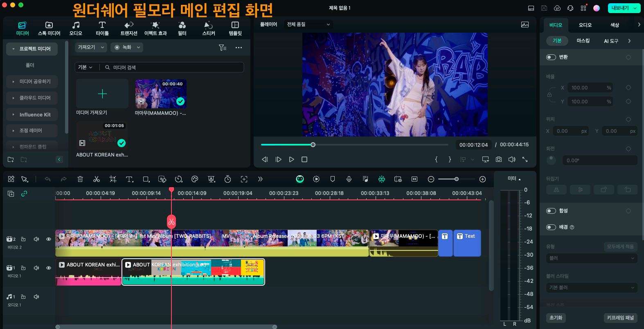The width and height of the screenshot is (644, 329).
Task: Expand the 클라우드 미디어 tree item
Action: point(32,98)
